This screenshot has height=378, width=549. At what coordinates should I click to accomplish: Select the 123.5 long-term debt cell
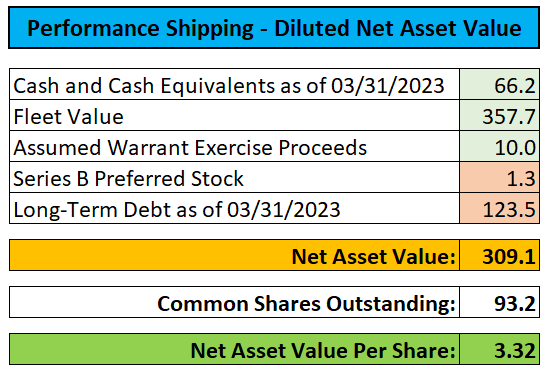(499, 208)
